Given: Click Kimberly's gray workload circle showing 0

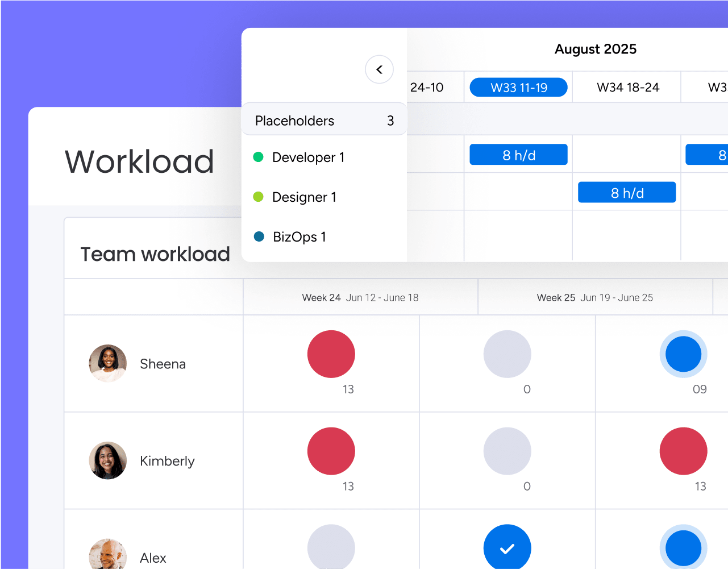Looking at the screenshot, I should [507, 451].
